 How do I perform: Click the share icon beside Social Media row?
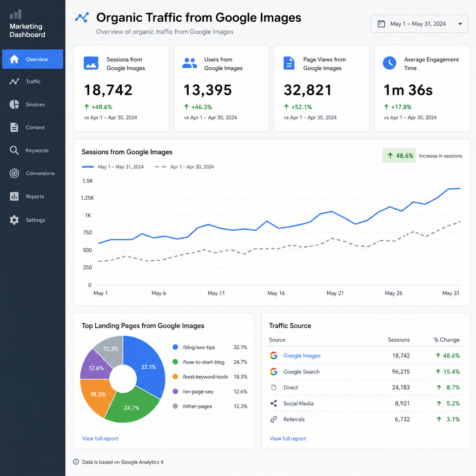tap(274, 403)
